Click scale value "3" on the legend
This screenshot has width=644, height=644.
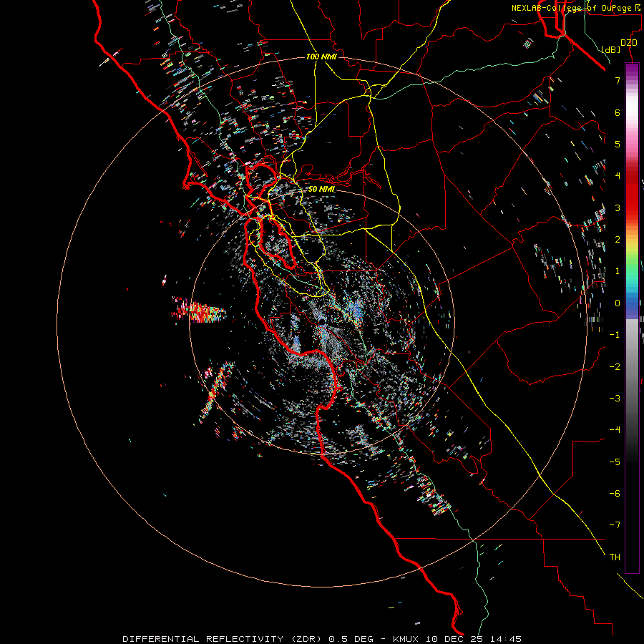click(x=618, y=208)
